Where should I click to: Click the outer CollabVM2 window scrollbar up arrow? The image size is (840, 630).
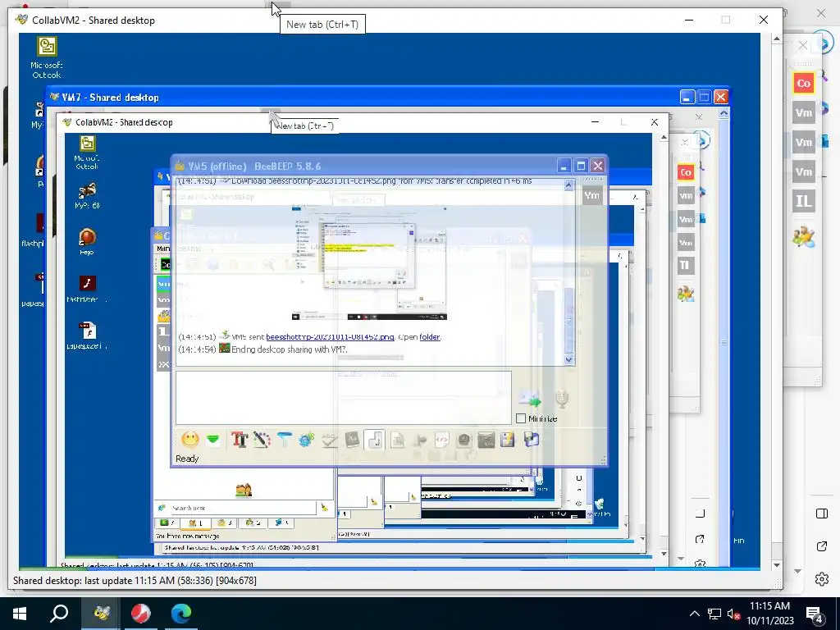coord(776,39)
